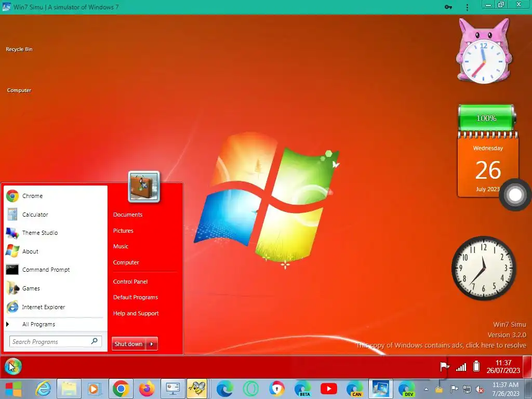Open Internet Explorer on host taskbar
The image size is (532, 399).
tap(44, 389)
